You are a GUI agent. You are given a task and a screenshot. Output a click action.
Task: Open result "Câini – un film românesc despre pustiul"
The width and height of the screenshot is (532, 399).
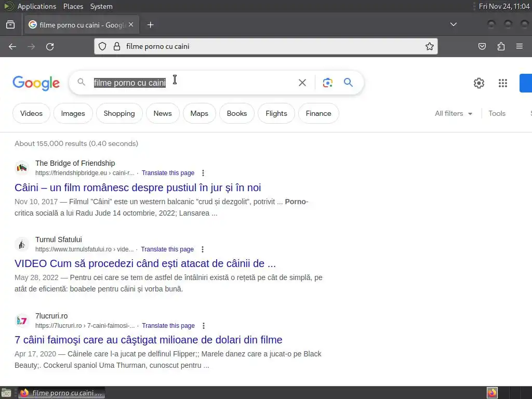pos(138,188)
